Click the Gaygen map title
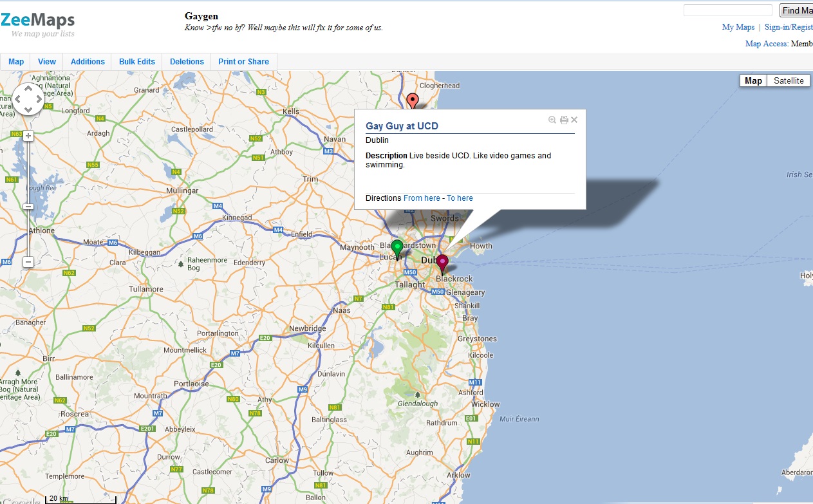 point(201,16)
